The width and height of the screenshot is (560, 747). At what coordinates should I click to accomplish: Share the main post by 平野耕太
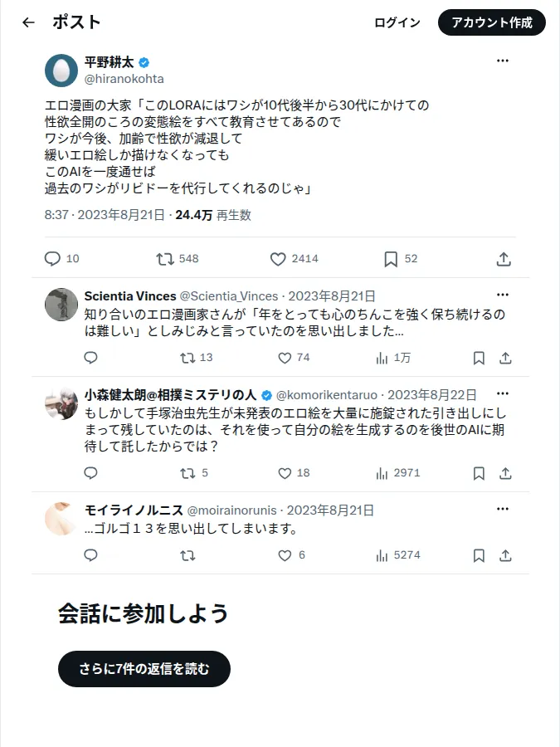click(504, 259)
